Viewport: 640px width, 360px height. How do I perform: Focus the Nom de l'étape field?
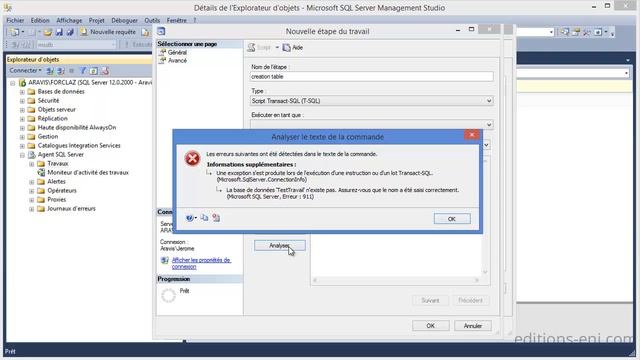pos(371,76)
